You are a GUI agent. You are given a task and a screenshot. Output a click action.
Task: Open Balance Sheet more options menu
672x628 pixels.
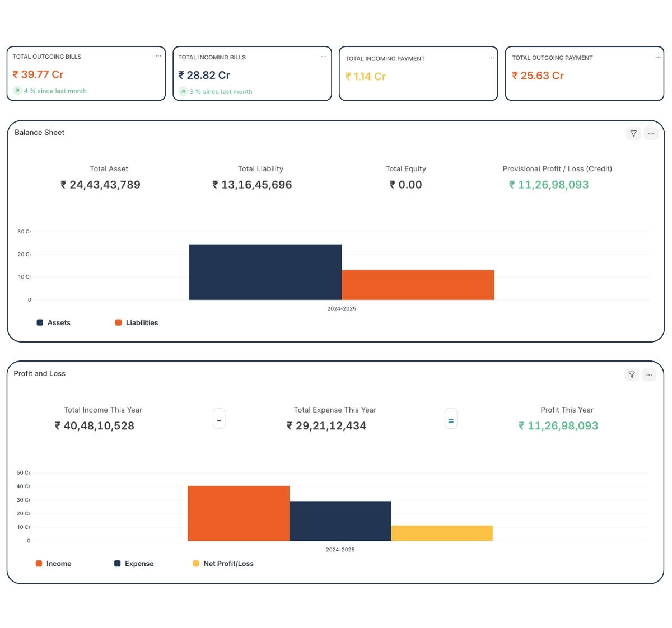[x=651, y=134]
